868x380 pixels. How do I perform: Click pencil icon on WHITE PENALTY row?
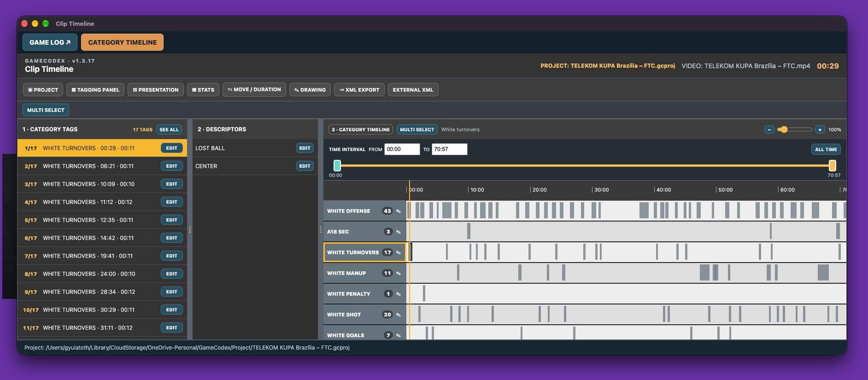pyautogui.click(x=399, y=294)
